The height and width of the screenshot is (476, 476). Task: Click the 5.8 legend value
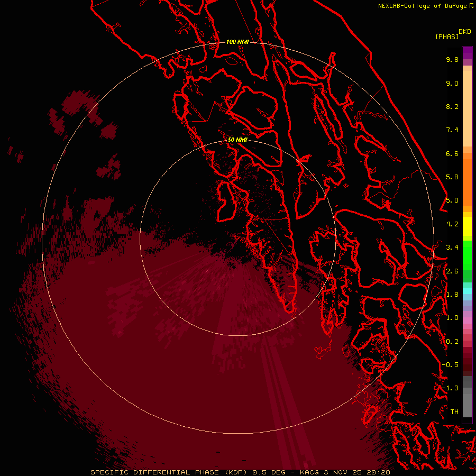point(452,177)
